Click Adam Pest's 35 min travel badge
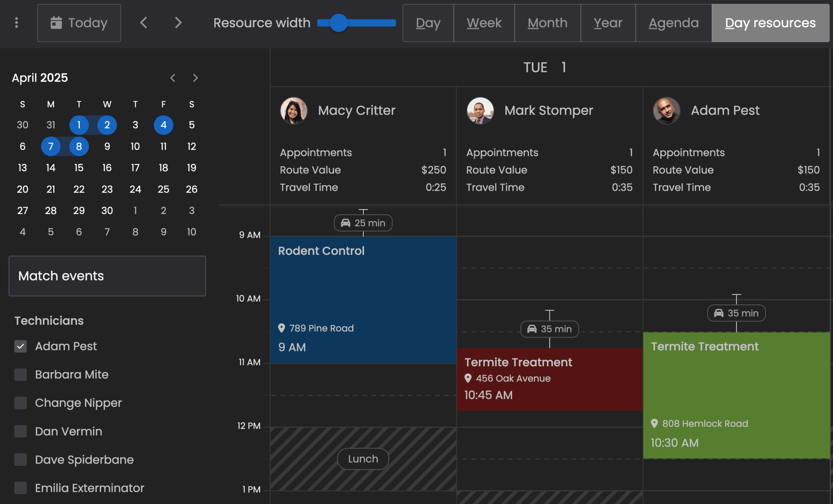The height and width of the screenshot is (504, 833). point(736,313)
